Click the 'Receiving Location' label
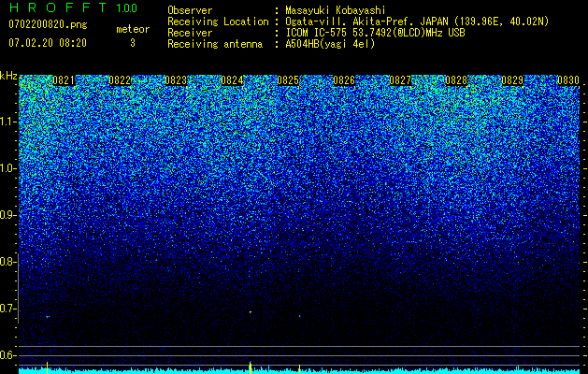The height and width of the screenshot is (374, 588). coord(218,22)
